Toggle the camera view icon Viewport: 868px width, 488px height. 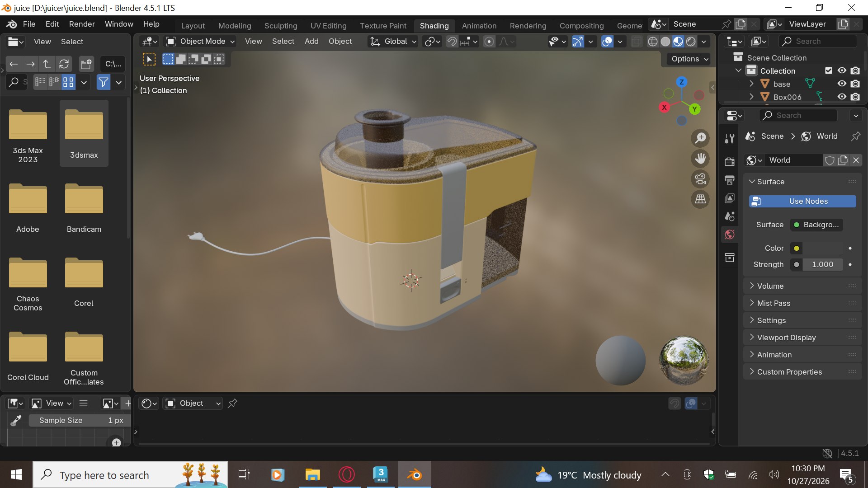pyautogui.click(x=700, y=179)
